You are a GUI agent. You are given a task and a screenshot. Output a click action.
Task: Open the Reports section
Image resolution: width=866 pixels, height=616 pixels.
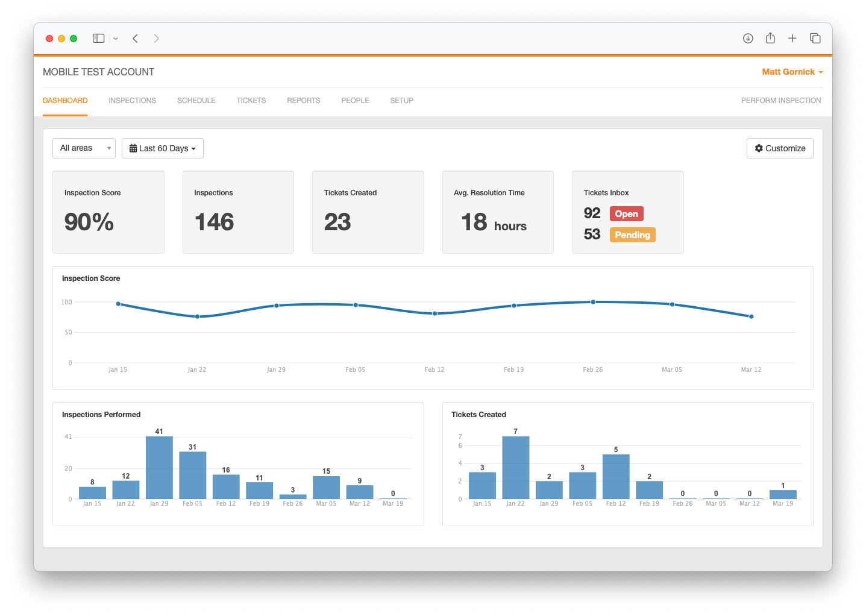(x=303, y=101)
